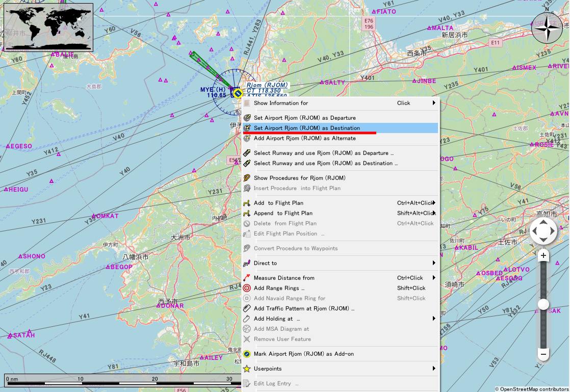Click the map zoom slider handle

[x=543, y=304]
